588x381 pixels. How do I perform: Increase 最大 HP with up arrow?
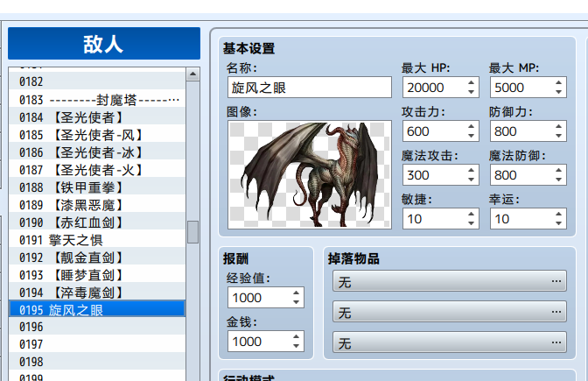point(472,82)
